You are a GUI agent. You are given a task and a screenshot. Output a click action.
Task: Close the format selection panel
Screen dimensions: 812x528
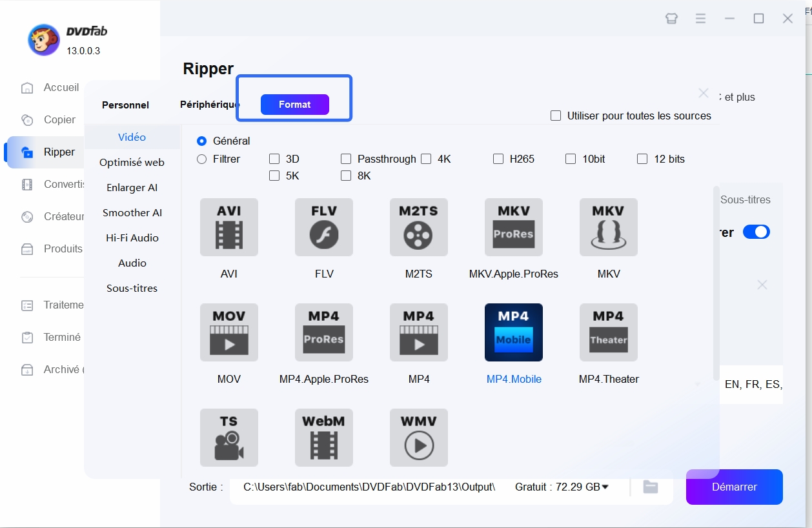[704, 94]
